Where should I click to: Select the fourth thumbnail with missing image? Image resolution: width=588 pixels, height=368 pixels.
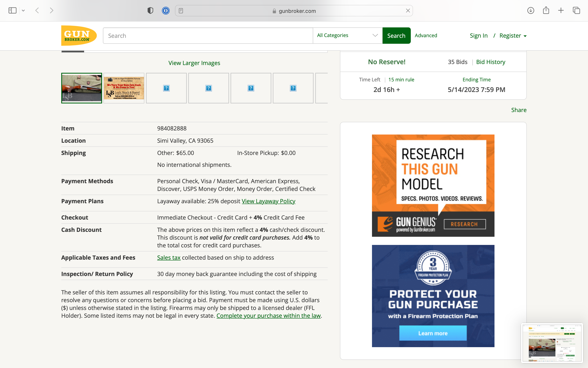(x=208, y=88)
